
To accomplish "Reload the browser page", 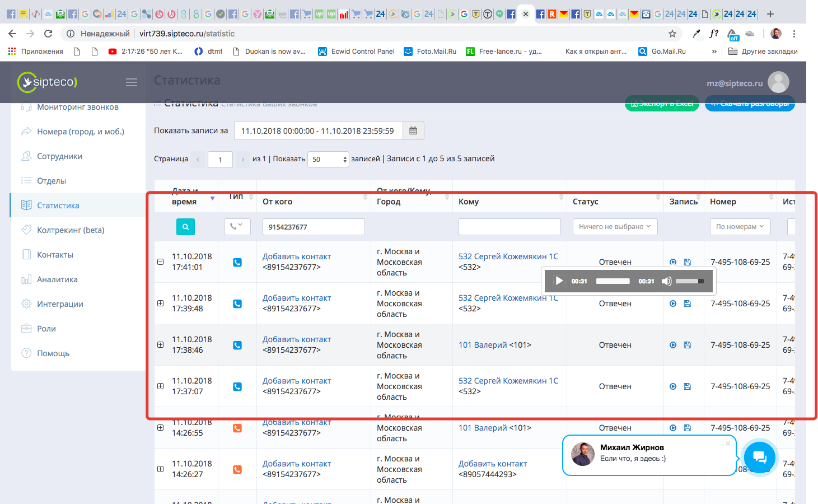I will click(x=48, y=34).
